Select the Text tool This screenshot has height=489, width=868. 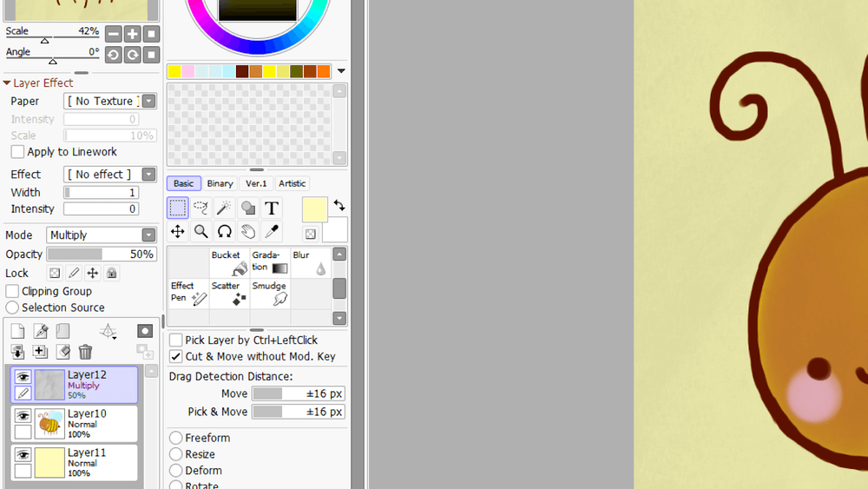pos(271,208)
